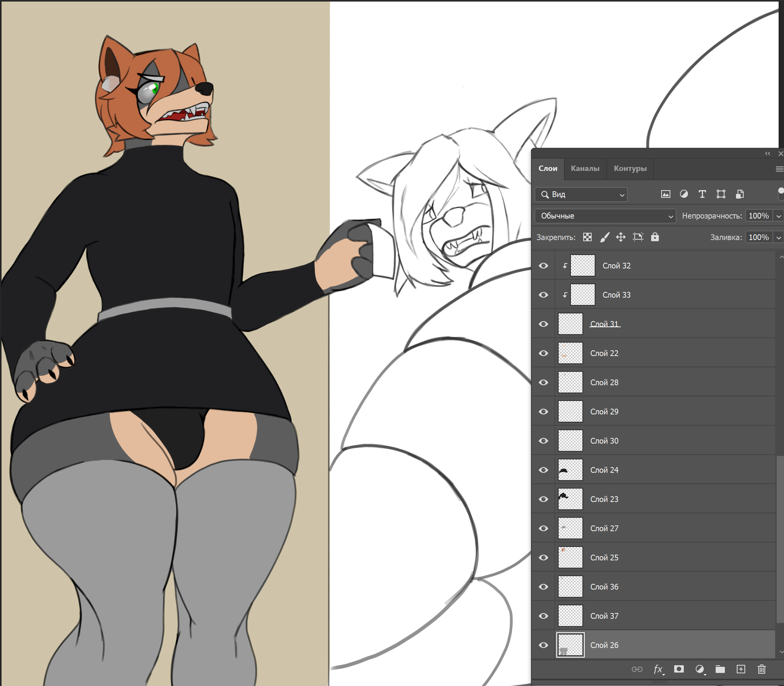784x686 pixels.
Task: Switch to the Контуры tab
Action: [630, 168]
